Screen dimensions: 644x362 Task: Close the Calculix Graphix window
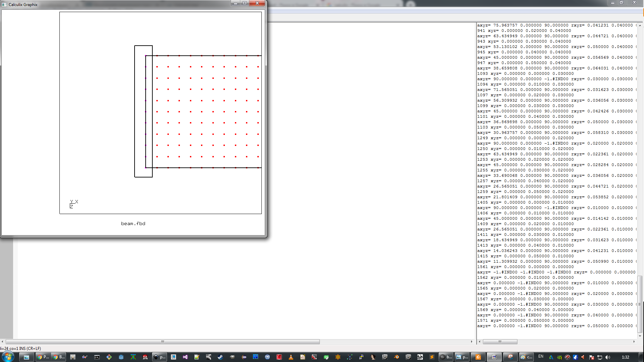point(257,3)
